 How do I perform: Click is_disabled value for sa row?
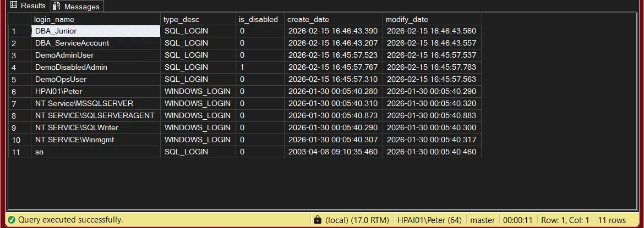point(260,152)
